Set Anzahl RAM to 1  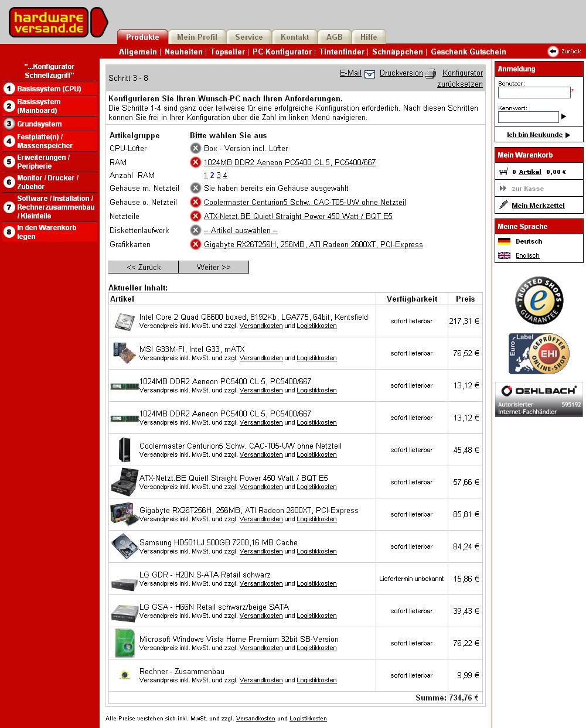pos(206,175)
